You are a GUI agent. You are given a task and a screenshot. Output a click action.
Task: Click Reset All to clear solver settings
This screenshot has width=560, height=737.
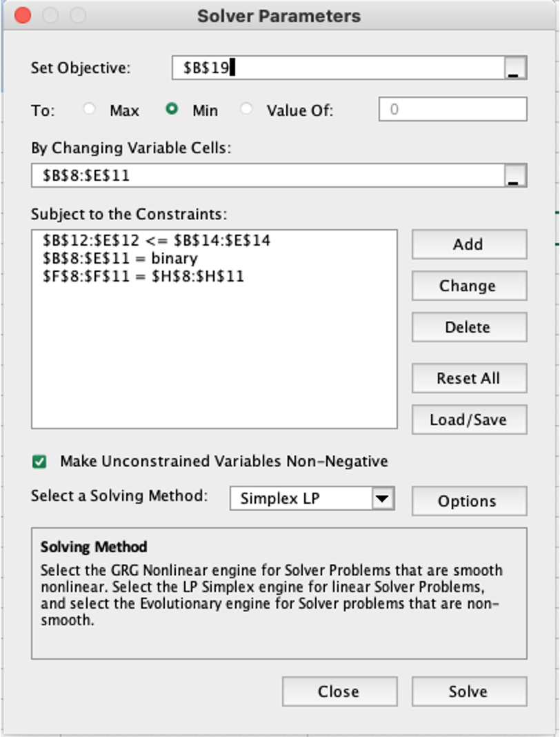468,378
